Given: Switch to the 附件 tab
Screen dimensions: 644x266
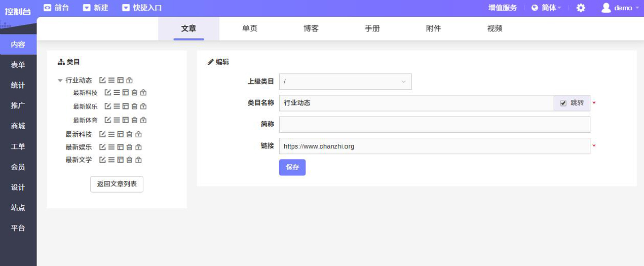Looking at the screenshot, I should (433, 28).
